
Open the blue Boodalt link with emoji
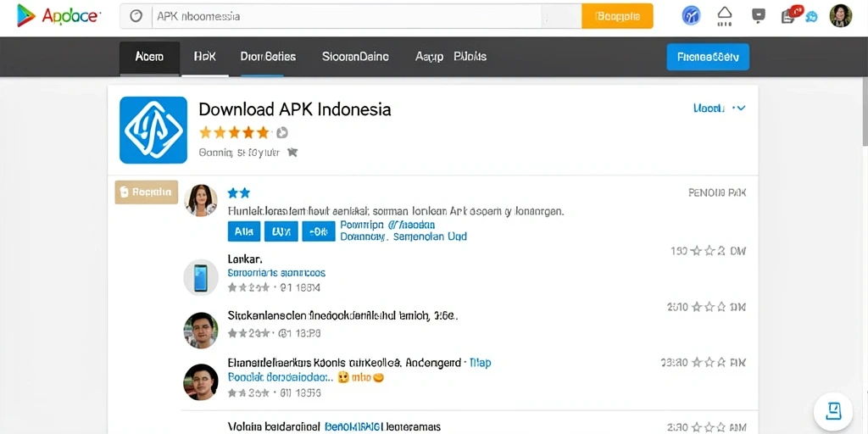point(305,377)
